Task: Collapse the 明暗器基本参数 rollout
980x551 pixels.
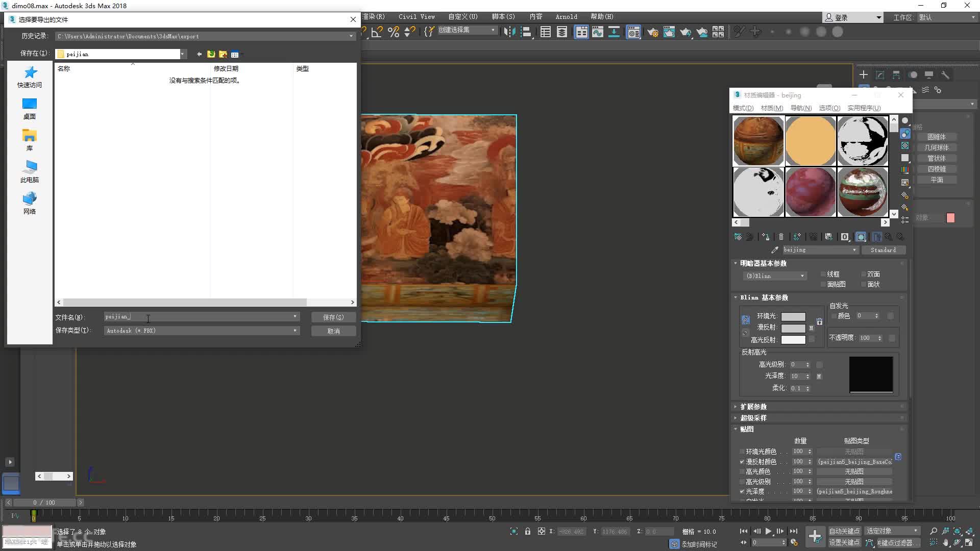Action: pos(763,263)
